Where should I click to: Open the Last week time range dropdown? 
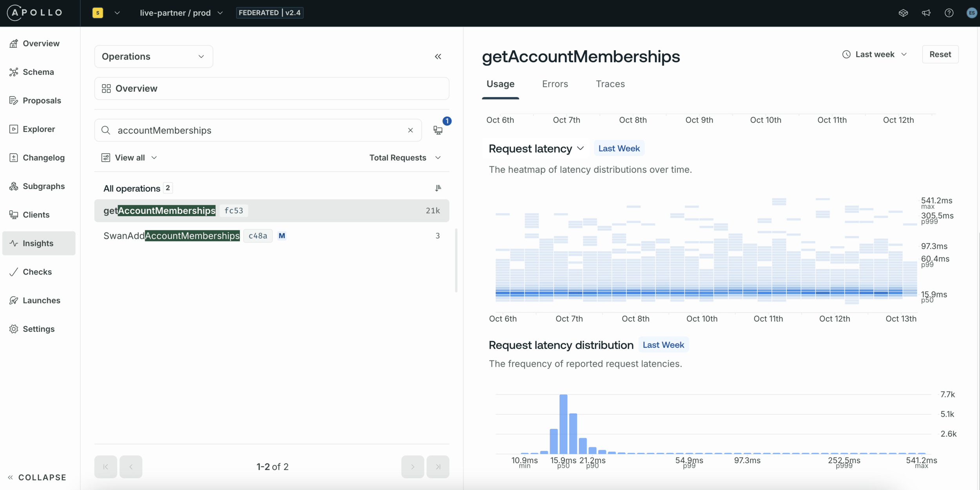[875, 54]
